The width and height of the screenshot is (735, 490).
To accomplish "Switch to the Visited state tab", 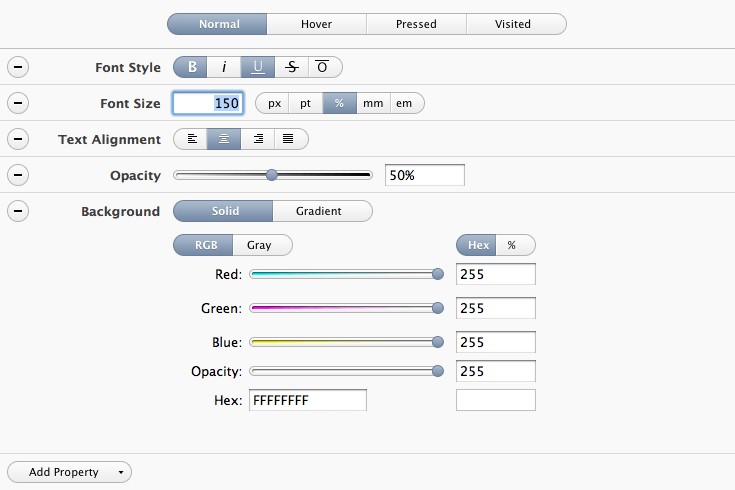I will pos(512,24).
